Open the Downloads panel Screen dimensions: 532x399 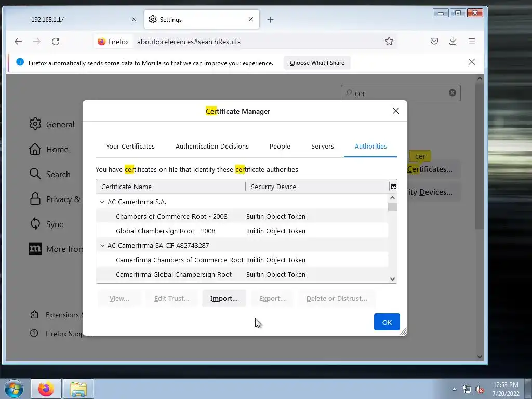click(x=453, y=42)
